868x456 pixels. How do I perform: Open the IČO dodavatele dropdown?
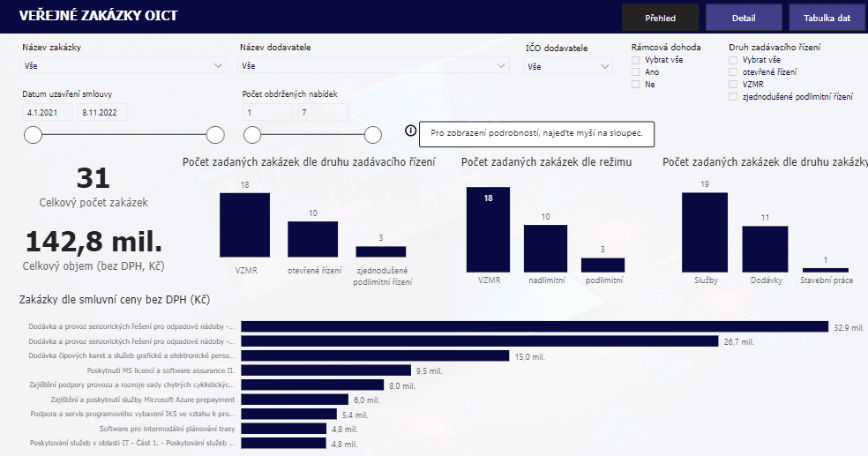pos(569,66)
